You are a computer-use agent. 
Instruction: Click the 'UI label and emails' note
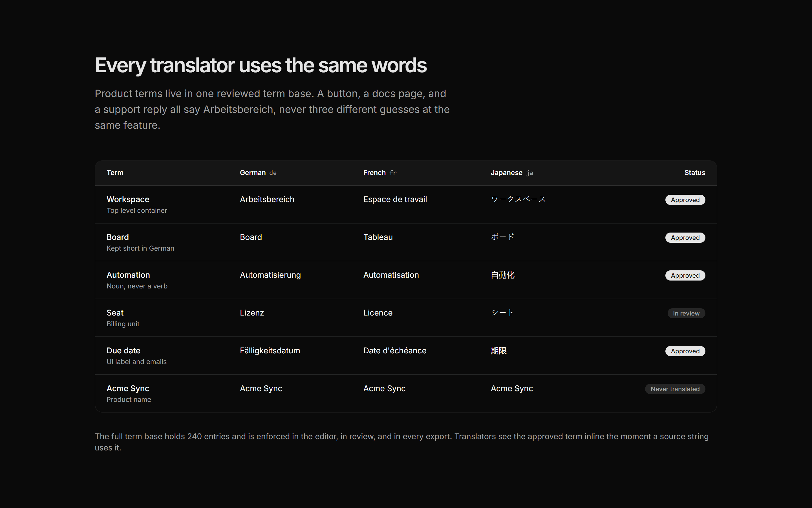click(x=136, y=362)
